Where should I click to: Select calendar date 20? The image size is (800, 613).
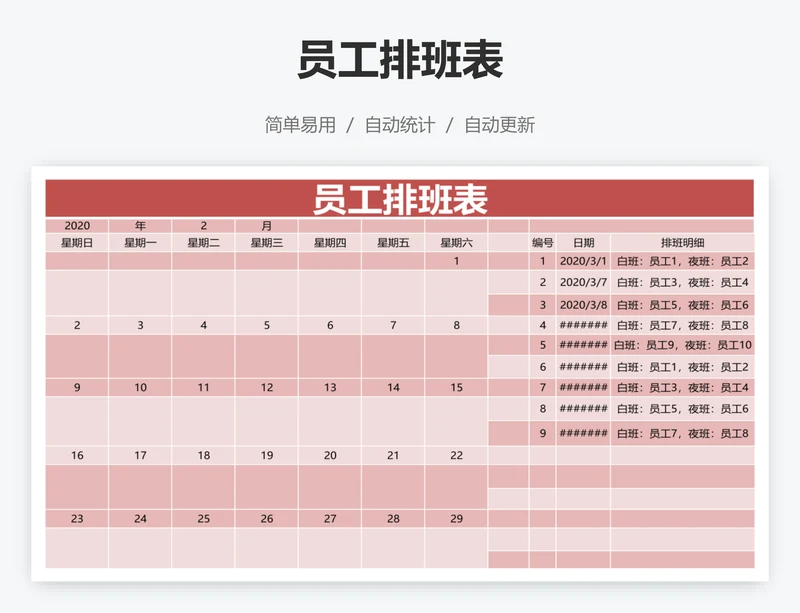(x=330, y=455)
